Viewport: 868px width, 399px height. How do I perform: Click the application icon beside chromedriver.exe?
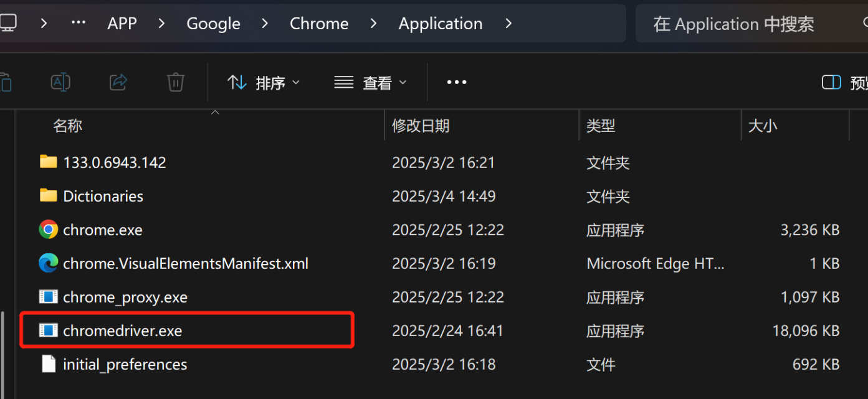[48, 331]
